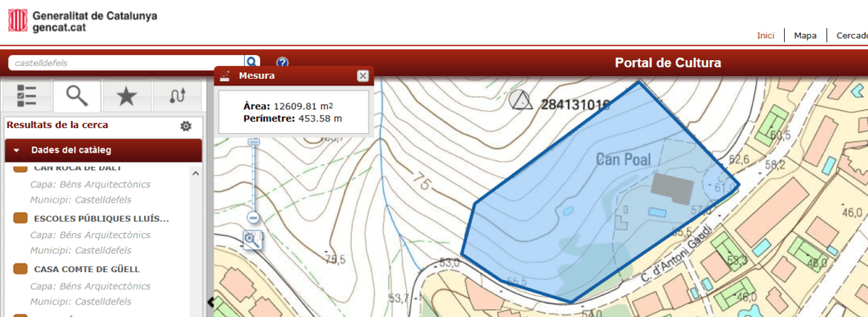
Task: Click the zoom out minus button
Action: click(x=254, y=218)
